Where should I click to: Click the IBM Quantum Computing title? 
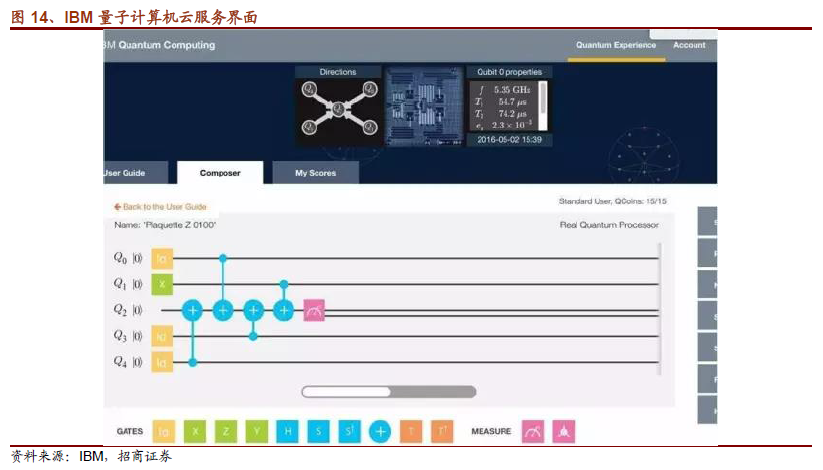point(160,45)
